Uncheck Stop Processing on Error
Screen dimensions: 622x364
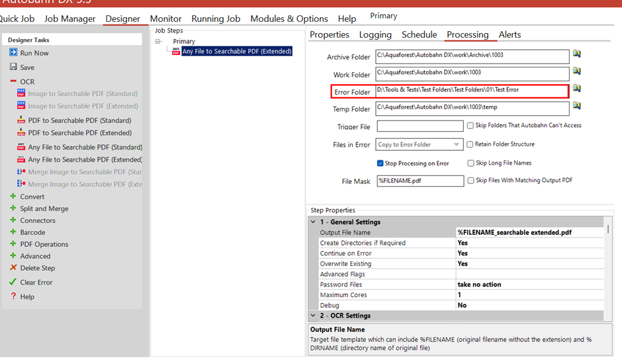[x=380, y=163]
